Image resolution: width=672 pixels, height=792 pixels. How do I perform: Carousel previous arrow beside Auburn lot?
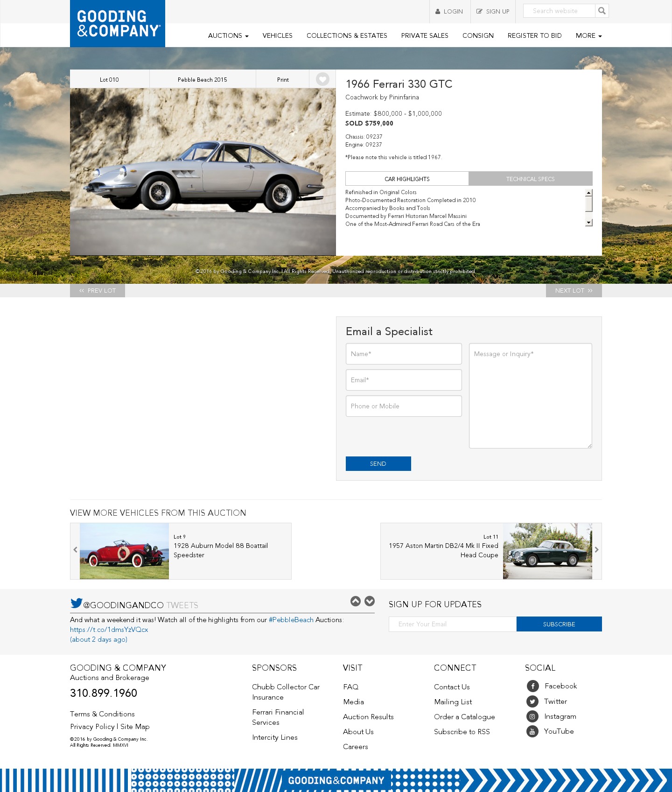click(x=75, y=550)
